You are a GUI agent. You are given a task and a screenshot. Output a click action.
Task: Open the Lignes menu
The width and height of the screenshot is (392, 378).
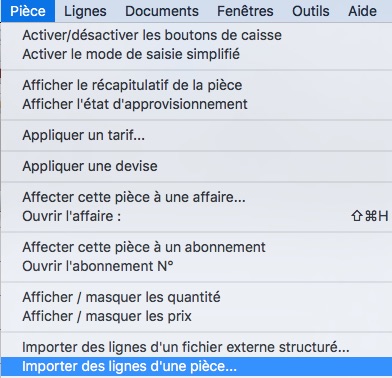(x=85, y=11)
